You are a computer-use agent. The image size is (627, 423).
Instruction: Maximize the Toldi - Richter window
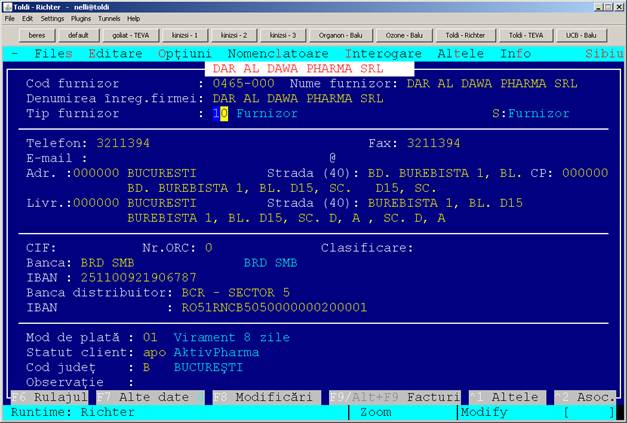coord(608,7)
